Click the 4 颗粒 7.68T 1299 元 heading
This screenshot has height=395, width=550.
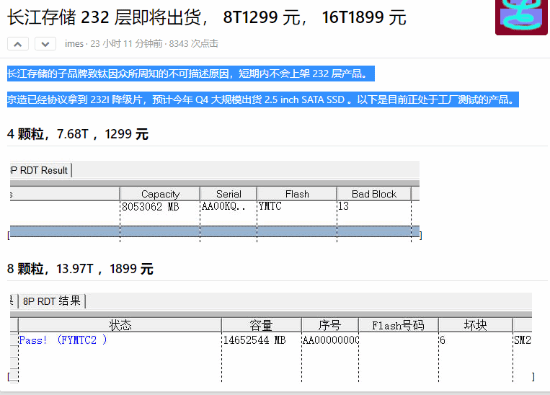click(x=78, y=134)
